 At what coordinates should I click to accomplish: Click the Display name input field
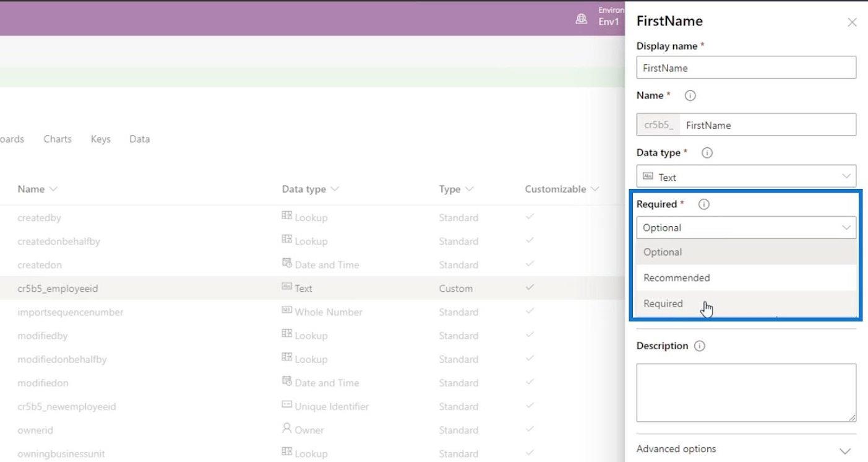[746, 68]
